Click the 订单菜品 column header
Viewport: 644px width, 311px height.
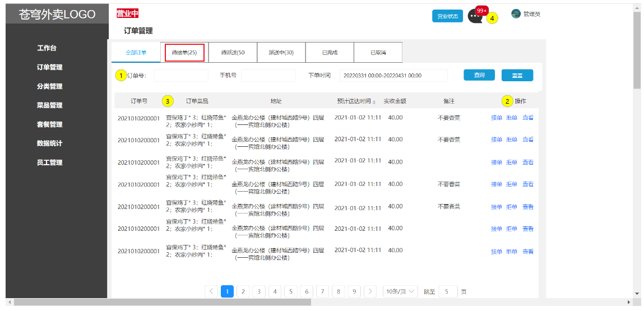point(197,101)
